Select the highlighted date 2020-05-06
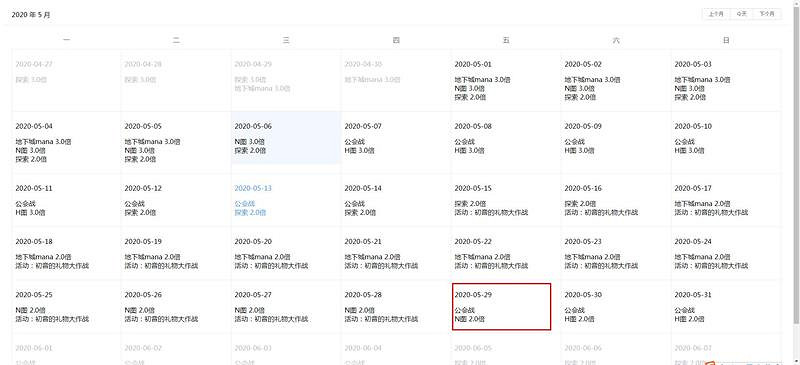This screenshot has width=800, height=365. point(253,126)
